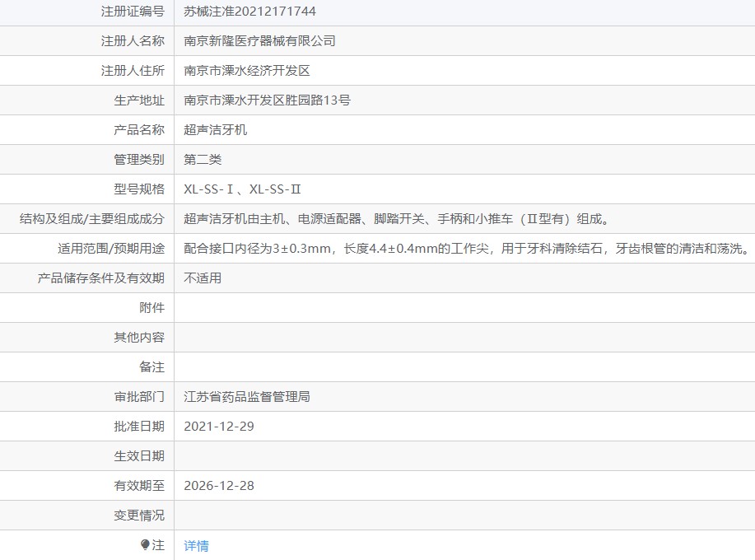Click the 其他内容 label
This screenshot has width=755, height=560.
(139, 338)
